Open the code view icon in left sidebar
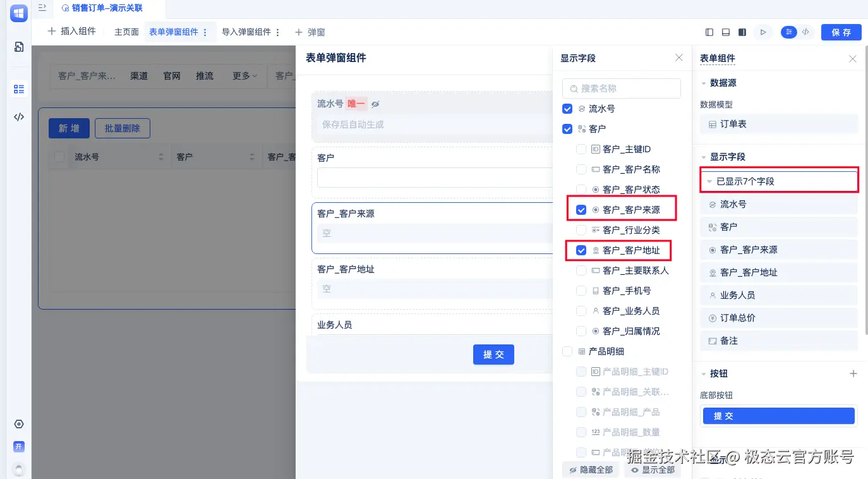Screen dimensions: 868x479 pyautogui.click(x=19, y=117)
